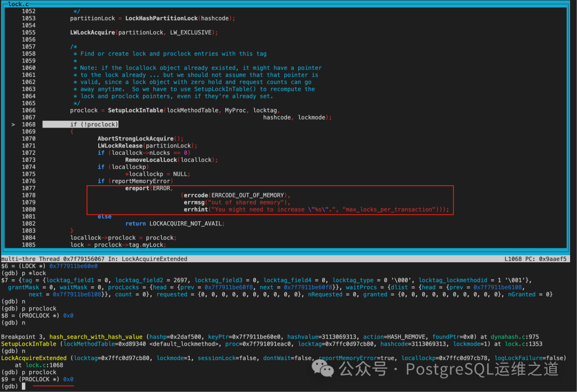Screen dimensions: 577x392
Task: Click the max_locks_per_transaction hint string
Action: (x=390, y=209)
